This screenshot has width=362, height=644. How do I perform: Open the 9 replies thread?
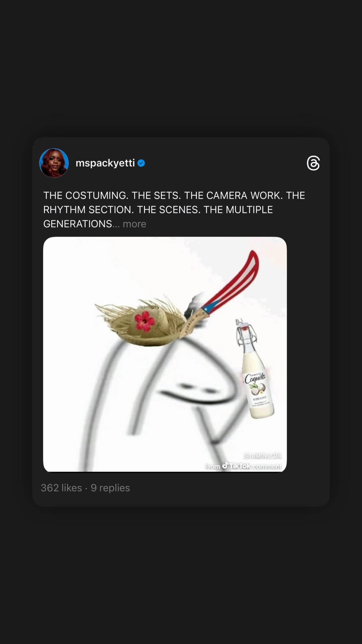(x=110, y=488)
